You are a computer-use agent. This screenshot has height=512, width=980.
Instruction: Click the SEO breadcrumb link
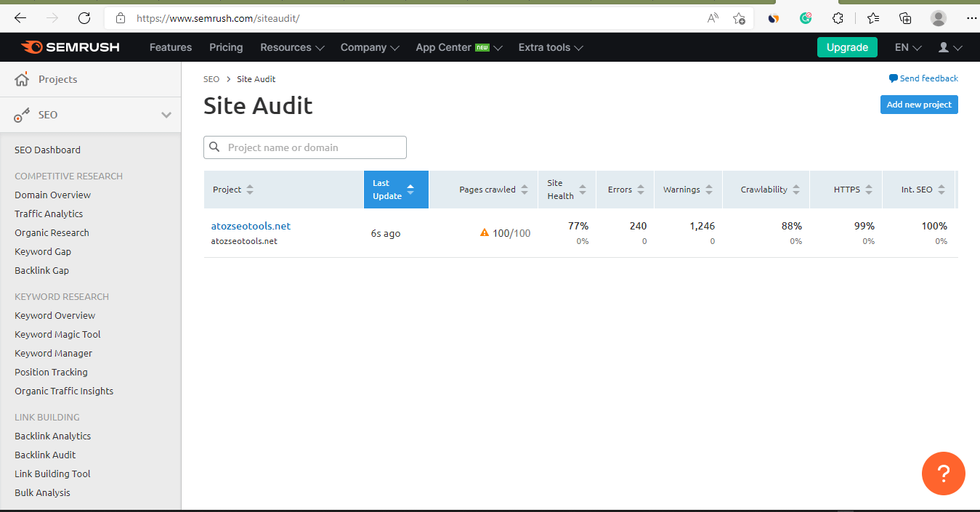pos(211,78)
